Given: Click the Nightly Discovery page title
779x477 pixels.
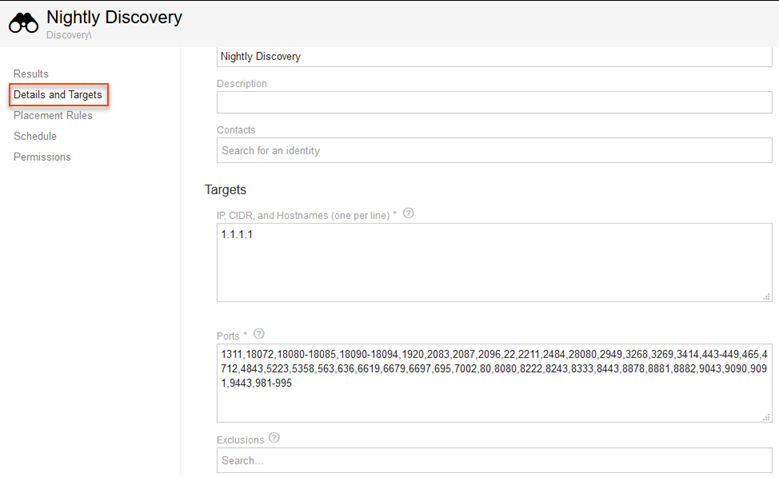Looking at the screenshot, I should (114, 17).
